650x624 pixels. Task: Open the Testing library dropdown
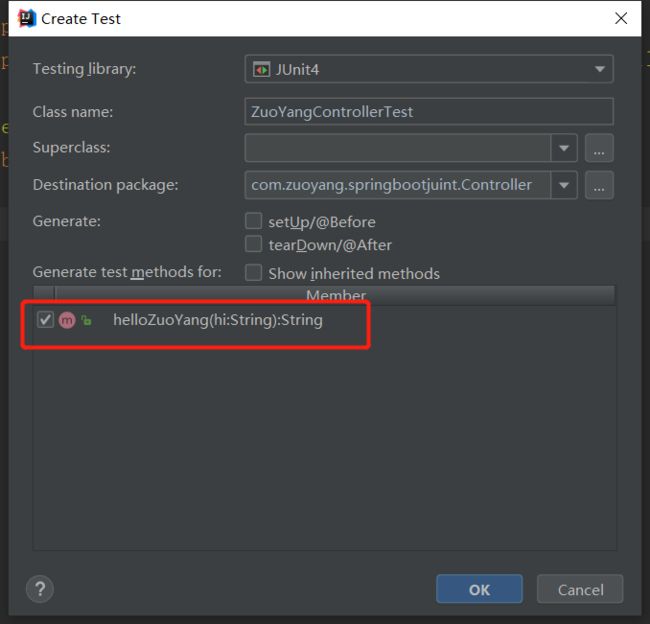click(429, 69)
